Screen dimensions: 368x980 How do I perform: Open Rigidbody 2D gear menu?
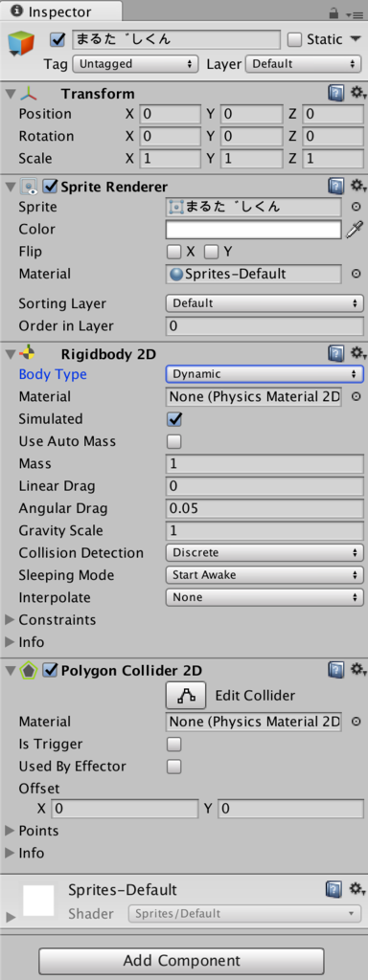pyautogui.click(x=357, y=354)
